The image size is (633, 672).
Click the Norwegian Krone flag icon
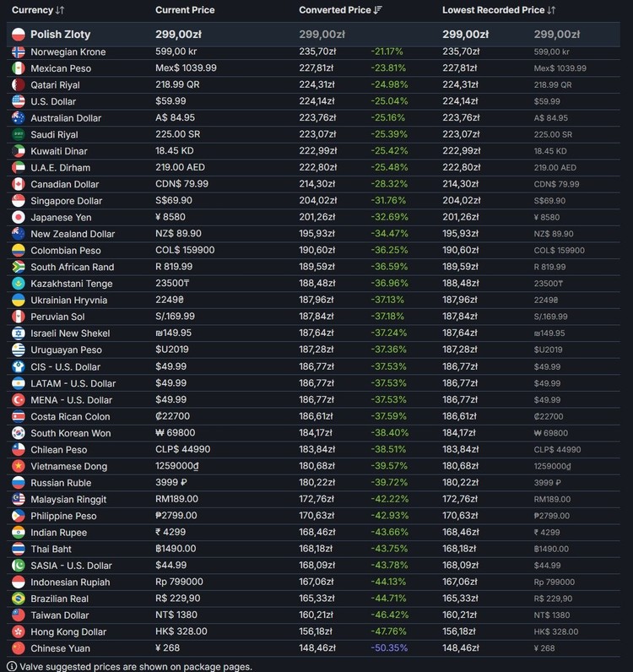click(19, 51)
